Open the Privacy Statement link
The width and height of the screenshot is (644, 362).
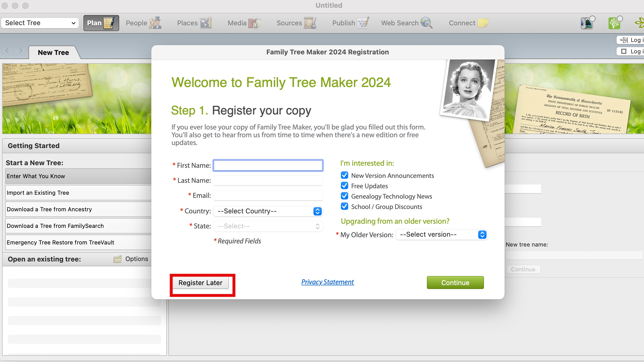[x=327, y=282]
